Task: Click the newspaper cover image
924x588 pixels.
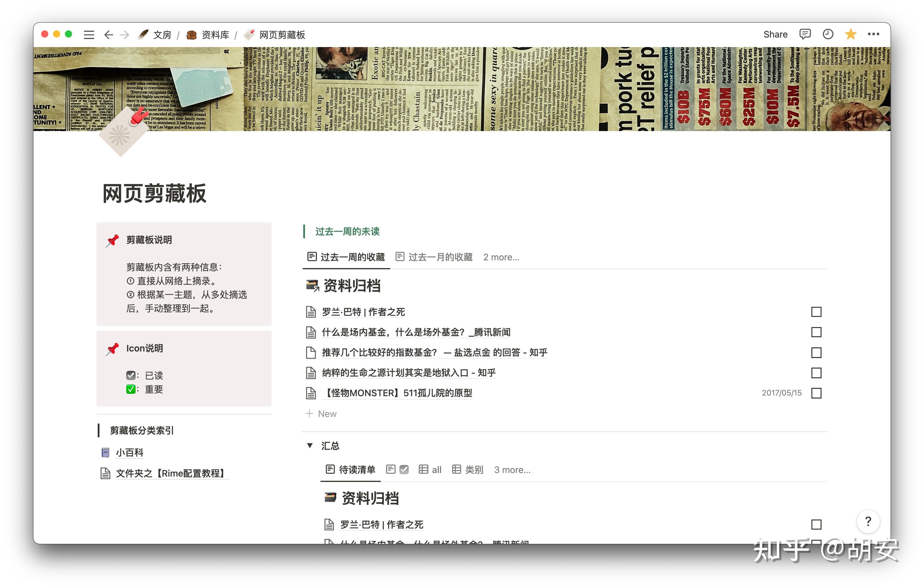Action: tap(462, 89)
